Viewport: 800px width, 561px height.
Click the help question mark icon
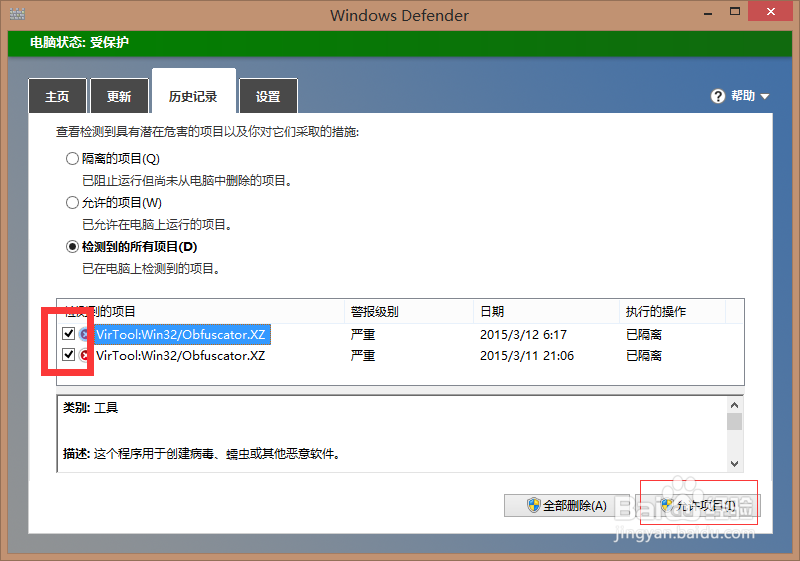tap(718, 96)
